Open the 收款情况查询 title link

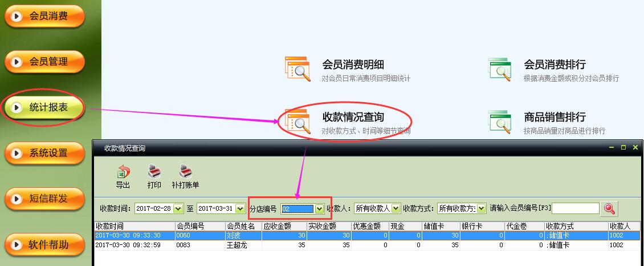(353, 117)
